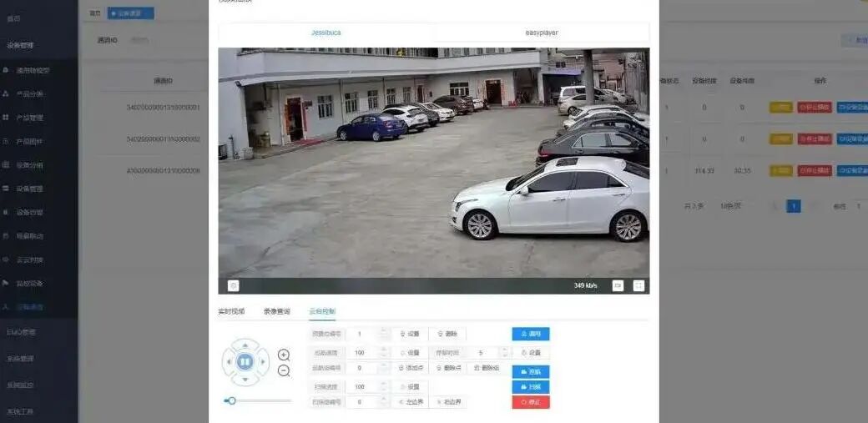
Task: Open 产品管理 in the left sidebar
Action: tap(30, 118)
